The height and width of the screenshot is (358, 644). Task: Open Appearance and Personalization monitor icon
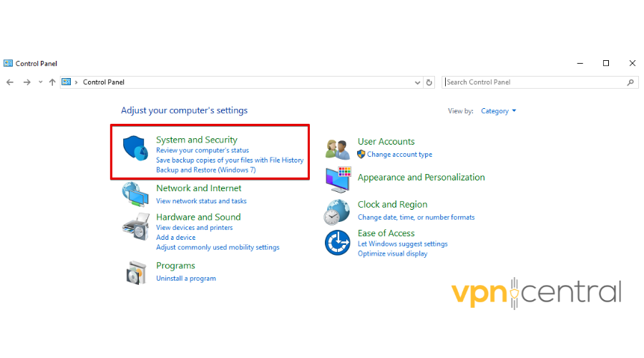338,179
